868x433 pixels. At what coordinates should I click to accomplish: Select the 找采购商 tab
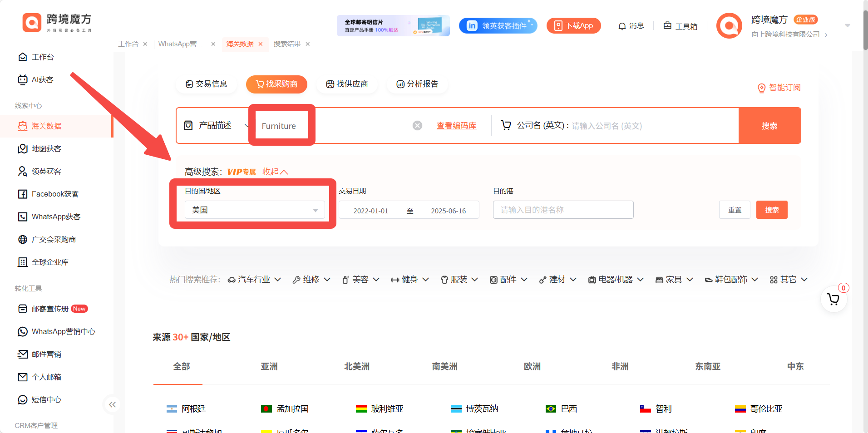click(276, 84)
